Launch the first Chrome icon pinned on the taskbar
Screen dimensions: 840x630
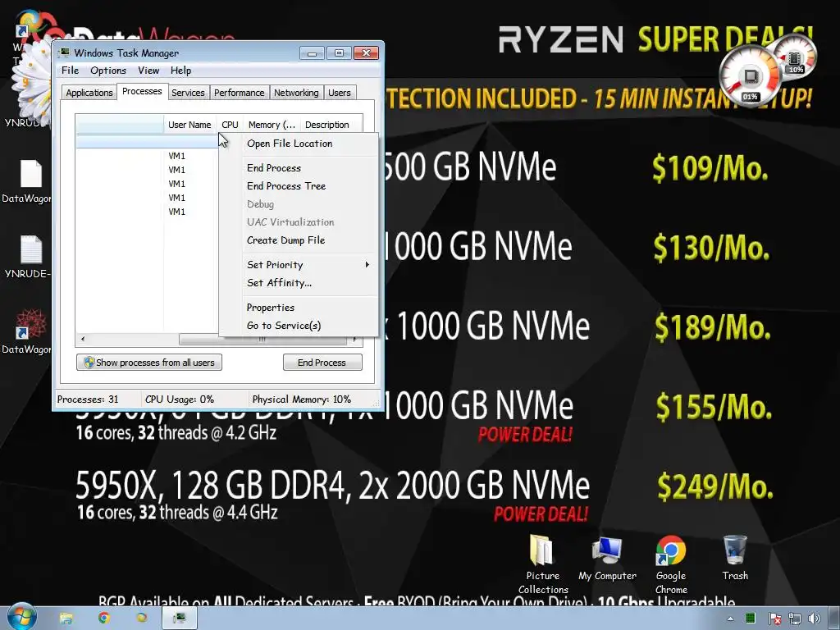point(104,619)
